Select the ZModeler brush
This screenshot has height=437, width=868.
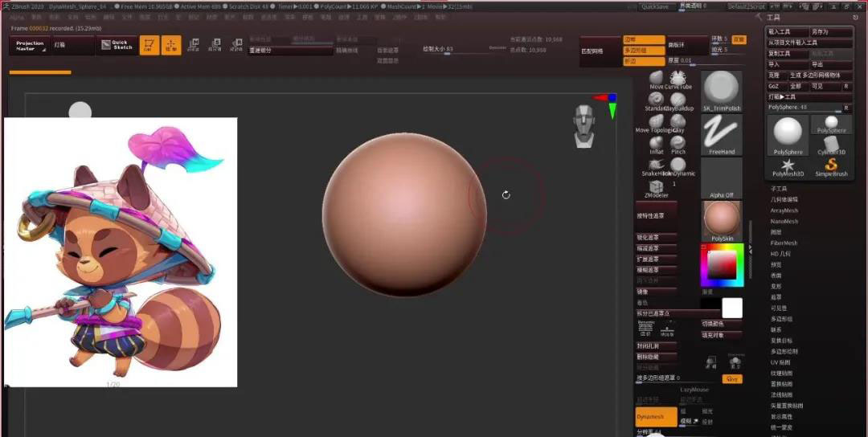pos(657,187)
